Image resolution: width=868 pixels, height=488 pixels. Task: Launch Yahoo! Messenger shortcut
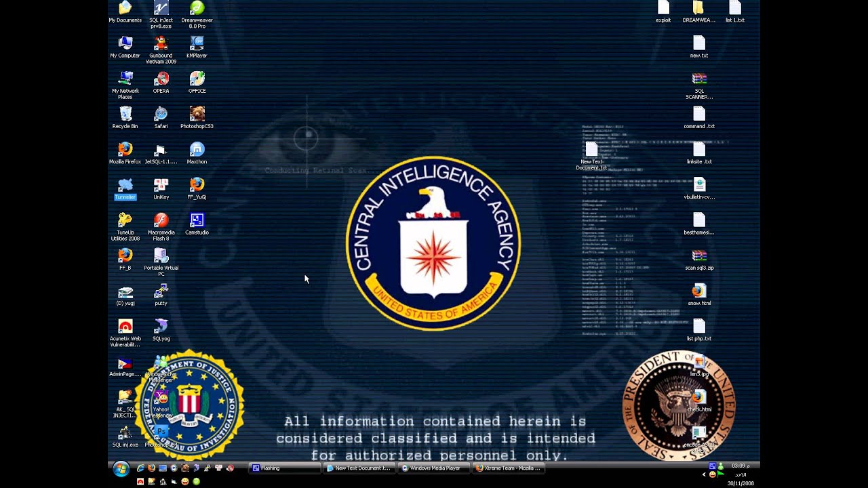[x=161, y=404]
